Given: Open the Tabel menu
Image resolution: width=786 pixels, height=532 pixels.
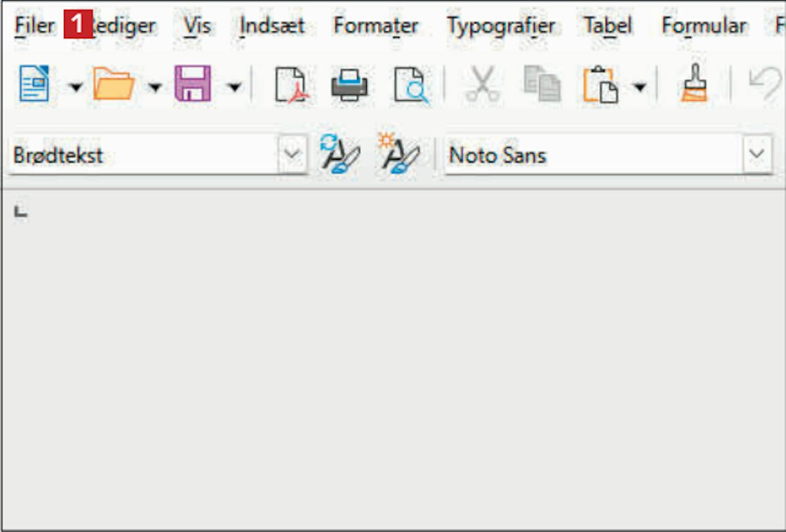Looking at the screenshot, I should coord(608,25).
